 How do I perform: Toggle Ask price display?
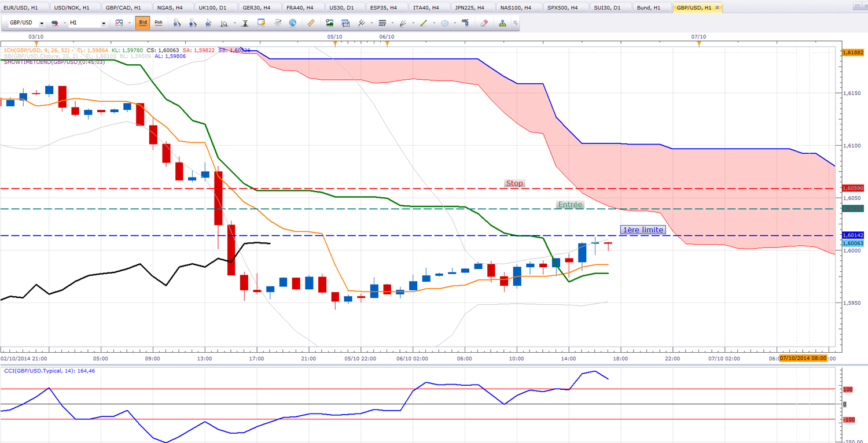[159, 23]
